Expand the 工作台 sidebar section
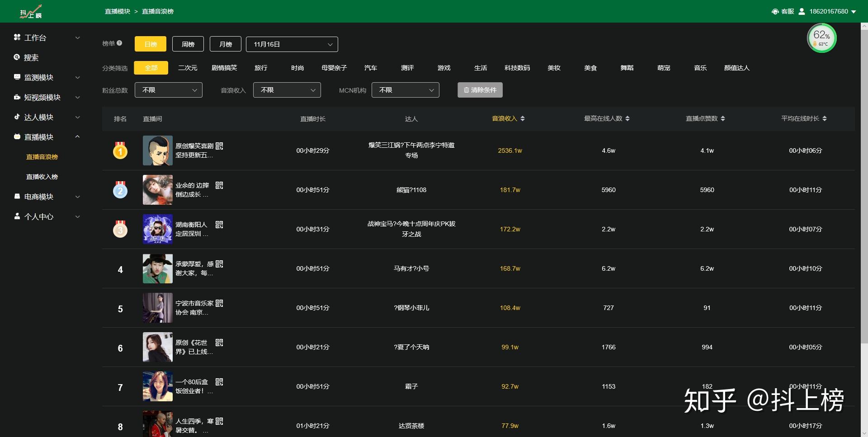 (78, 38)
